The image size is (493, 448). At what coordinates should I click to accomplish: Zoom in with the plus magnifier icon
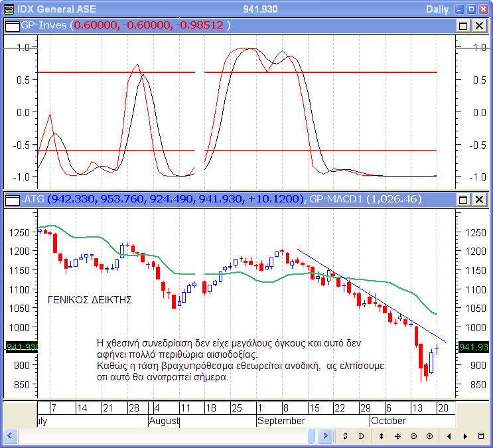pos(429,436)
